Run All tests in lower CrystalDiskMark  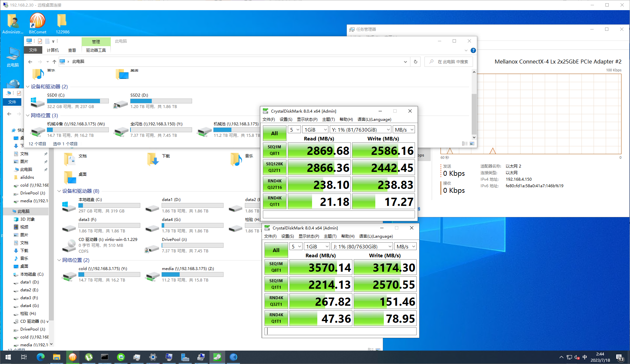tap(276, 250)
